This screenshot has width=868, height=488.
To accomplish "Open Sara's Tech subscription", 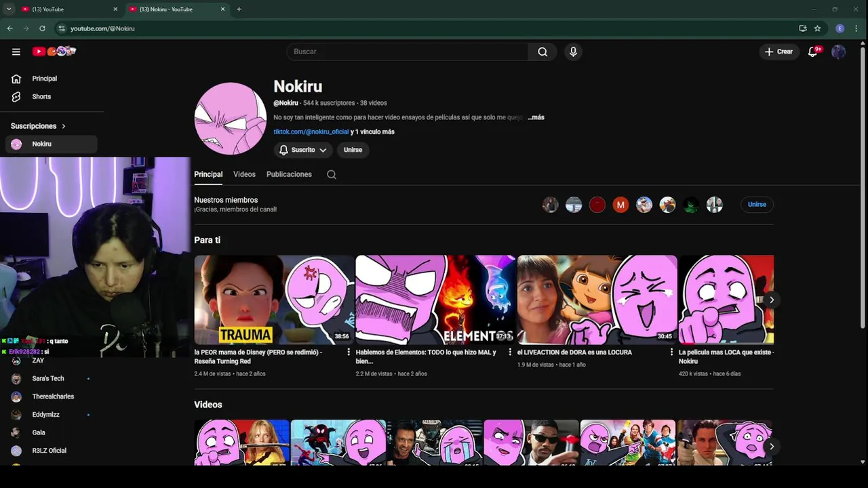I will pos(49,378).
